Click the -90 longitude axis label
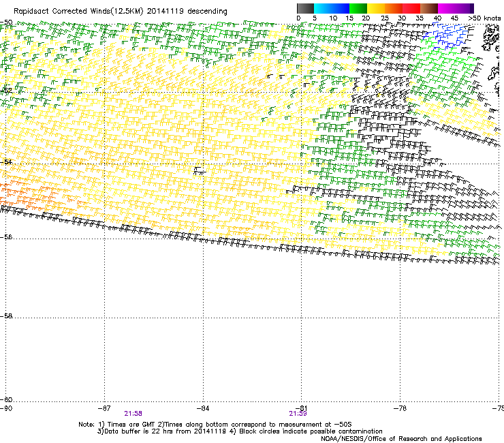504x443 pixels. [6, 408]
